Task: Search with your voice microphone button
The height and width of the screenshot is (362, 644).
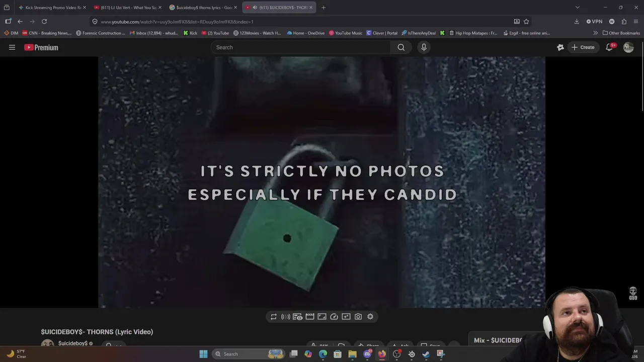Action: coord(424,47)
